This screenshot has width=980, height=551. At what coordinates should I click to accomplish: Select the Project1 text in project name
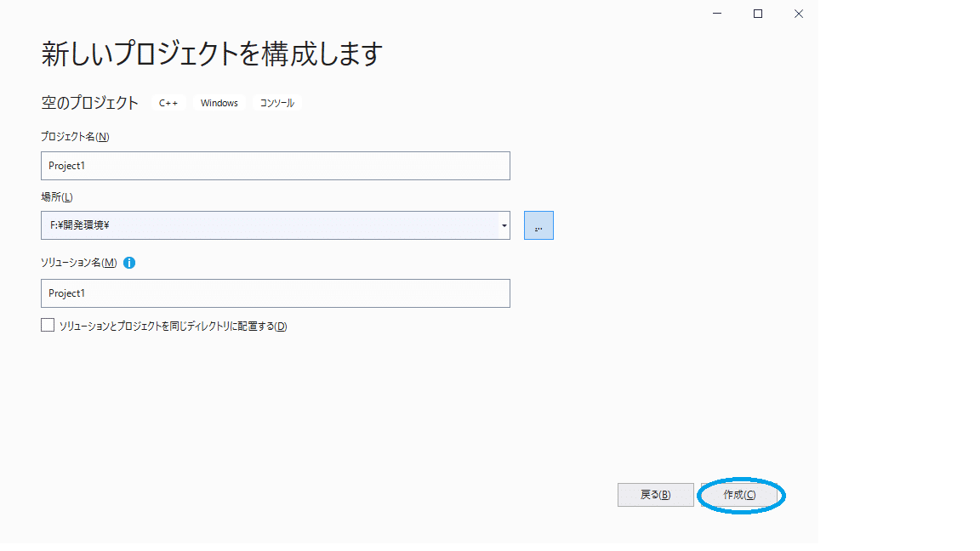point(68,165)
